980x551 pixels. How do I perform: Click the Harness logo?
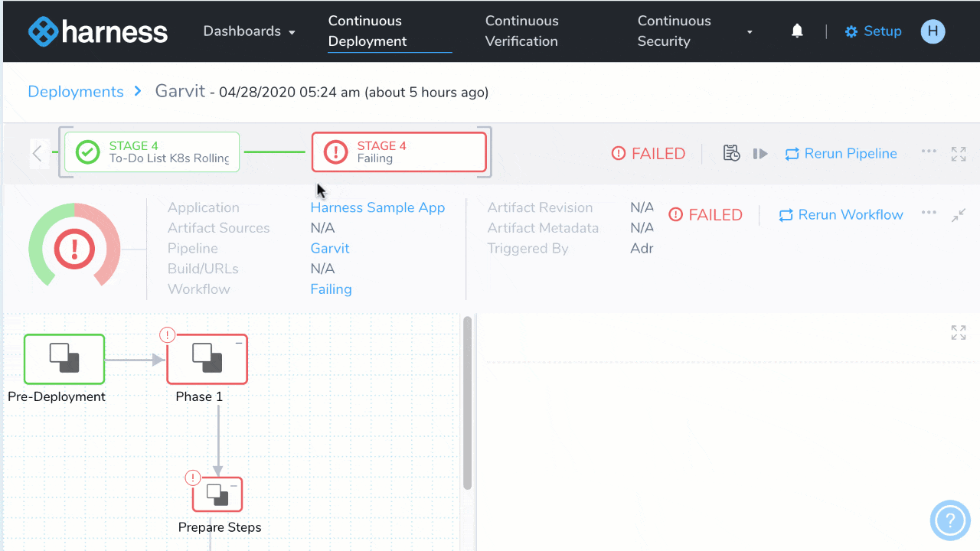(x=98, y=31)
